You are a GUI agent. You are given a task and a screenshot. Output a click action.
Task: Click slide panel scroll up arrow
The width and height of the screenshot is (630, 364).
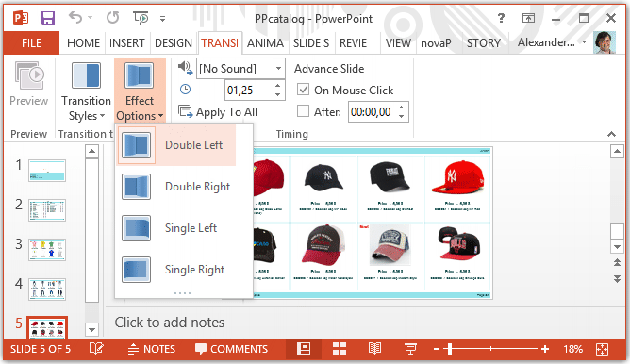tap(92, 152)
